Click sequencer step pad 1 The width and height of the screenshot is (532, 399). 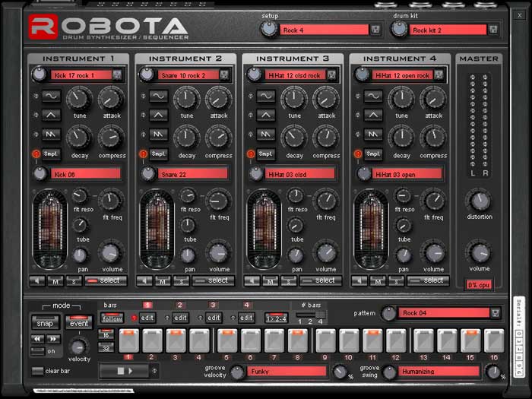tap(128, 340)
